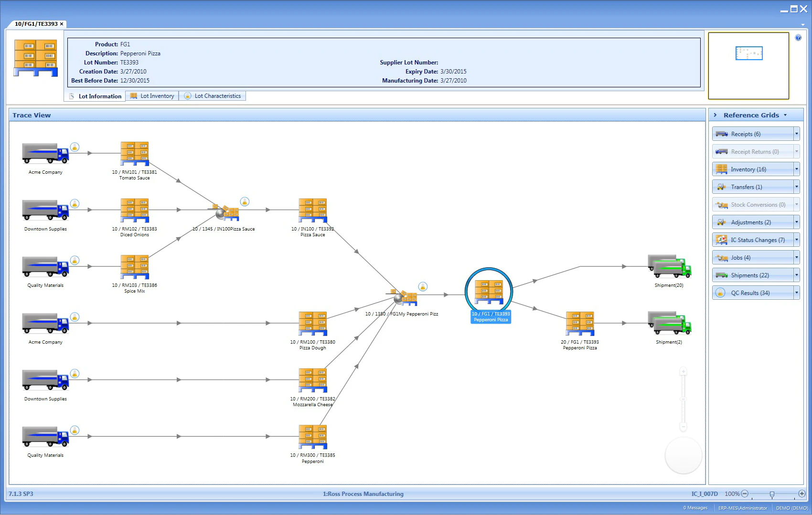The image size is (812, 515).
Task: Click the overview minimap thumbnail
Action: pyautogui.click(x=749, y=53)
